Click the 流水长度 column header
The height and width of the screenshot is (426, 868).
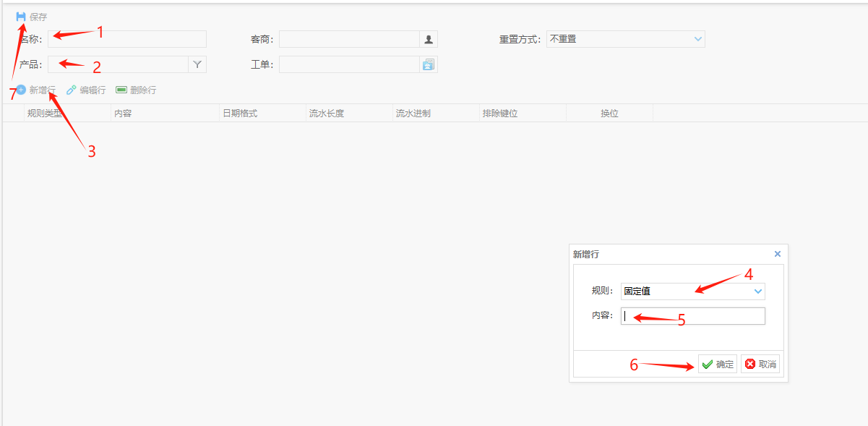327,114
